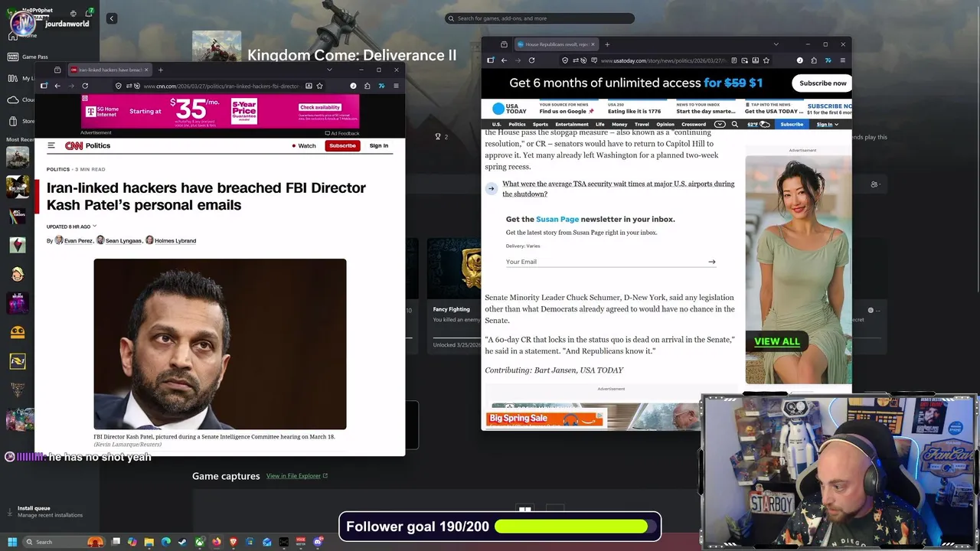Click Subscribe now in USA Today banner

pos(822,83)
